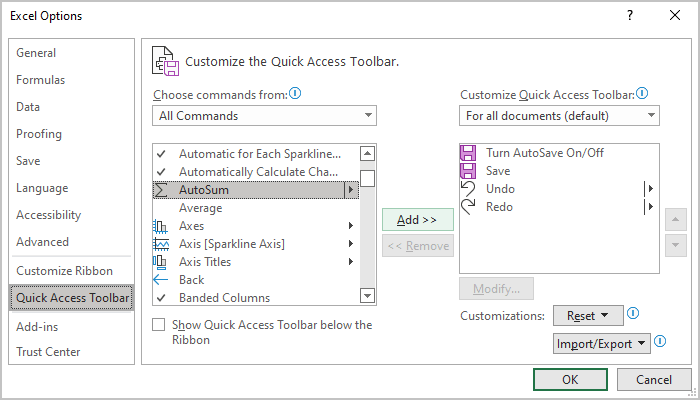Open the All Commands dropdown
The width and height of the screenshot is (700, 400).
(264, 116)
